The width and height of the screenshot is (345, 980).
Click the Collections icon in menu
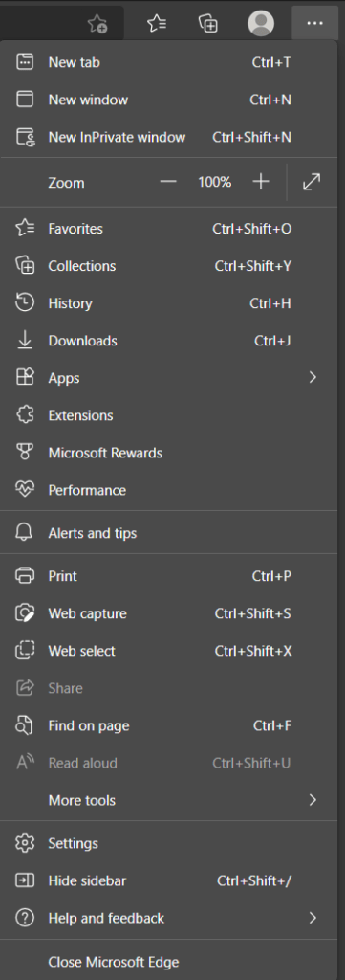click(24, 266)
